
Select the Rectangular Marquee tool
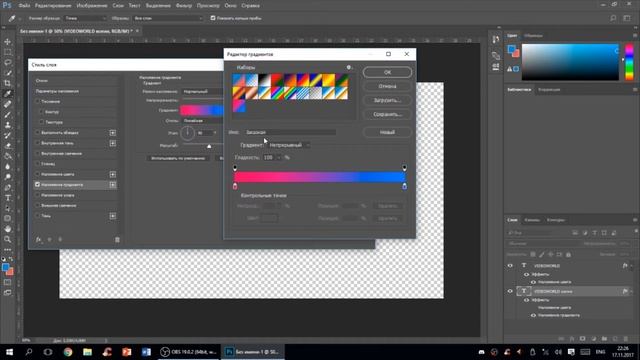(7, 52)
